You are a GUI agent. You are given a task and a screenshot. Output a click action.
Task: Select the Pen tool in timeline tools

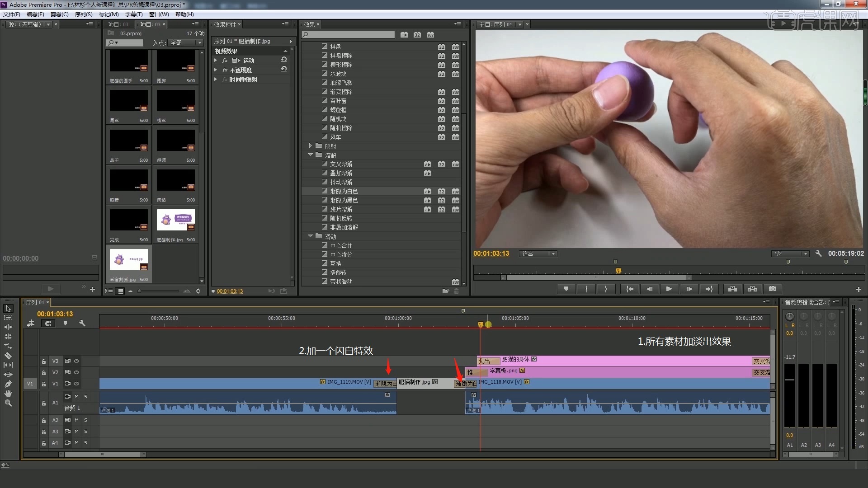pos(8,384)
